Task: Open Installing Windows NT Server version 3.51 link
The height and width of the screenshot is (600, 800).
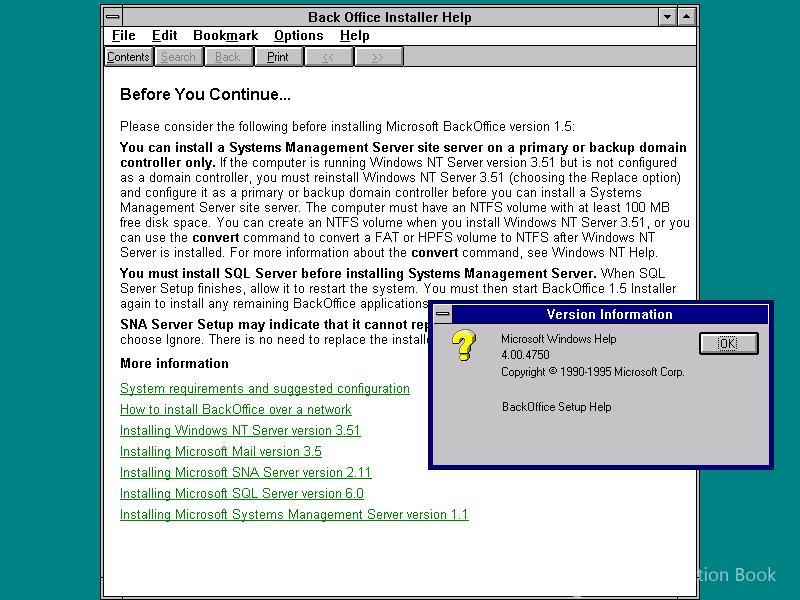Action: 240,431
